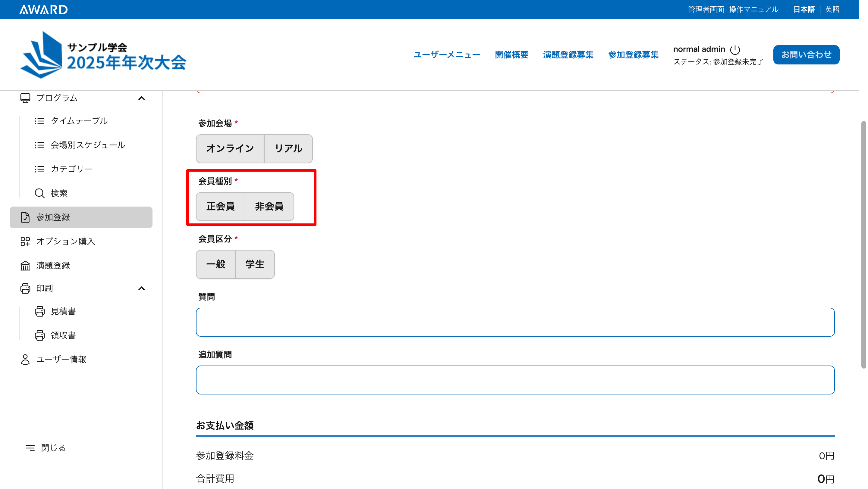
Task: Choose 正会員 for 会員種別
Action: coord(220,207)
